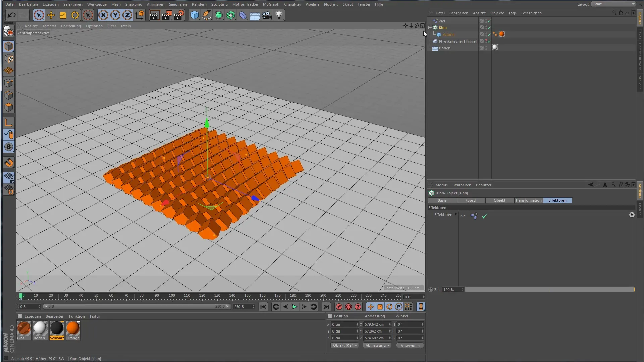Add cube primitive object
Screen dimensions: 644x362
tap(194, 15)
